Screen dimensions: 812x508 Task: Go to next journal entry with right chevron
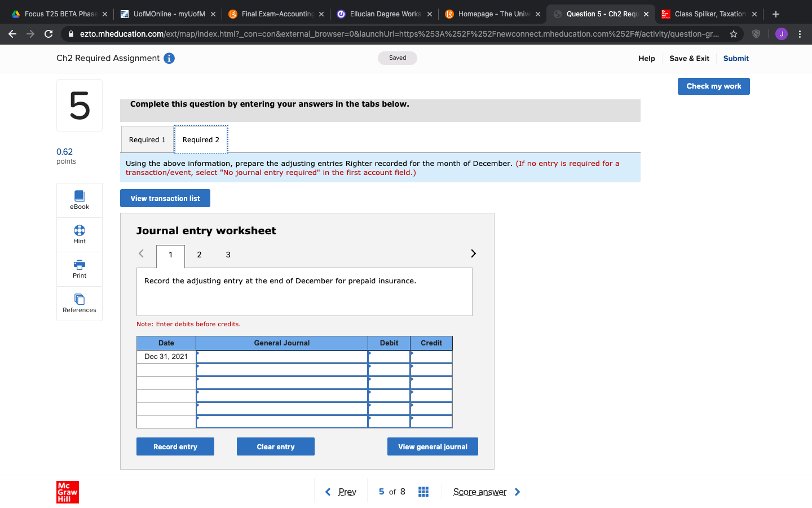tap(473, 253)
